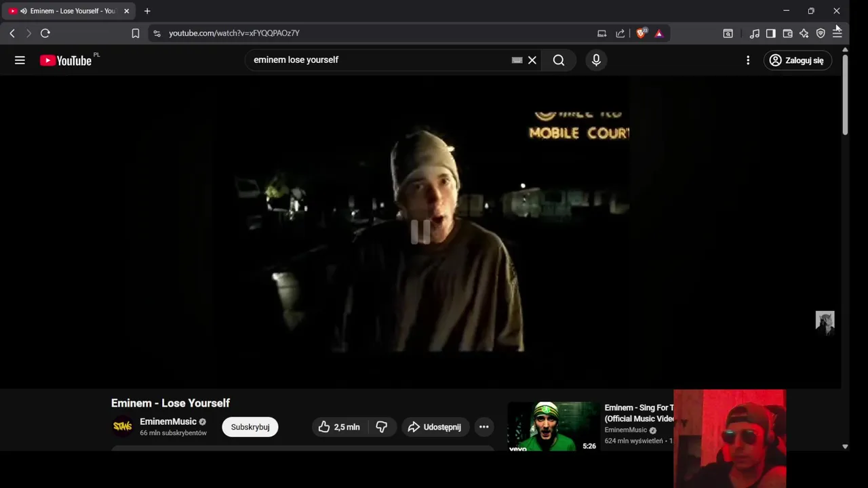Pause the video via player area
868x488 pixels.
pos(420,232)
